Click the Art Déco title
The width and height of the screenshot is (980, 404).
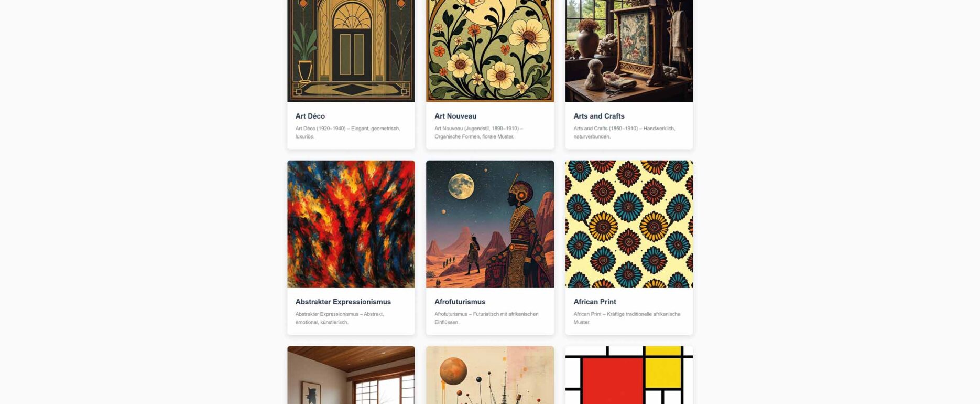[310, 116]
